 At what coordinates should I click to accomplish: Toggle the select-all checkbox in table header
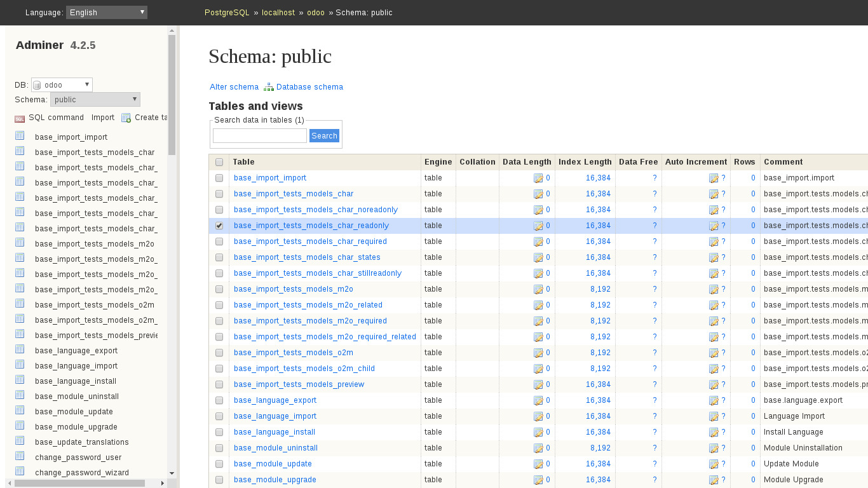[219, 162]
